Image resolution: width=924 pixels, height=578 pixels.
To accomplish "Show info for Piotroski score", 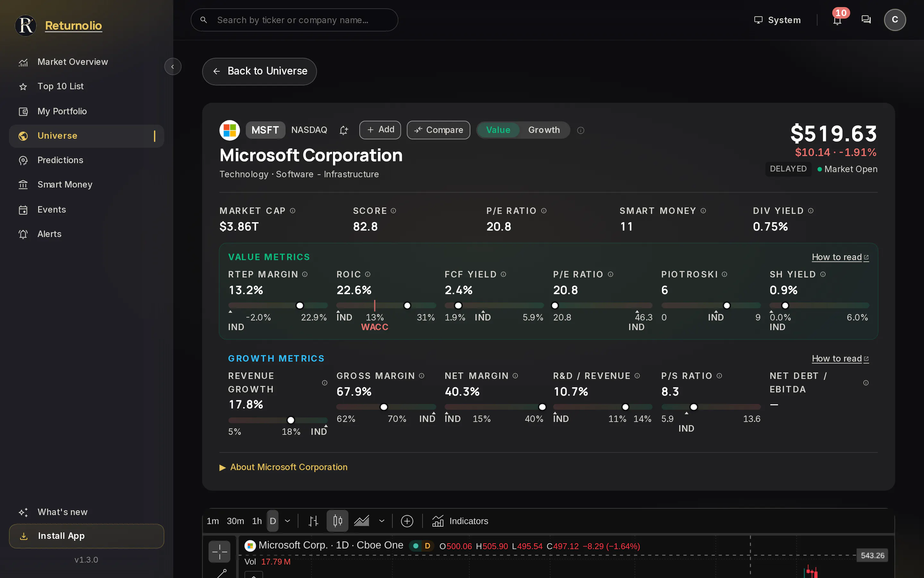I will [724, 274].
